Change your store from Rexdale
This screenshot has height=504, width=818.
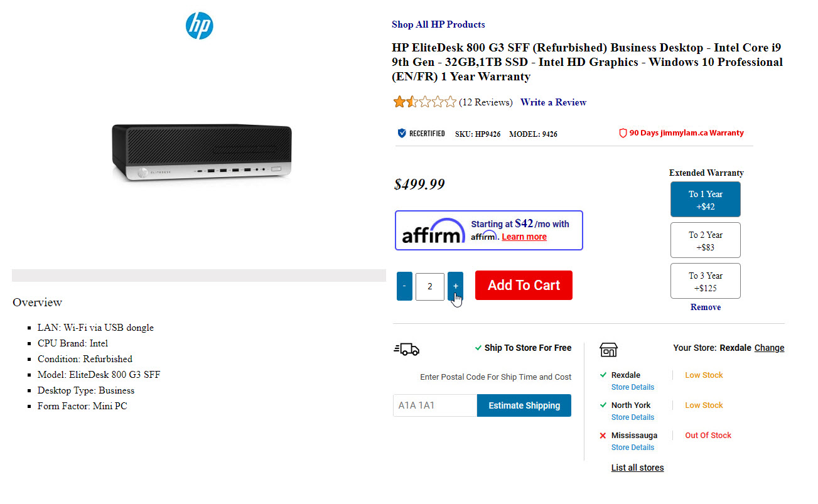coord(769,348)
